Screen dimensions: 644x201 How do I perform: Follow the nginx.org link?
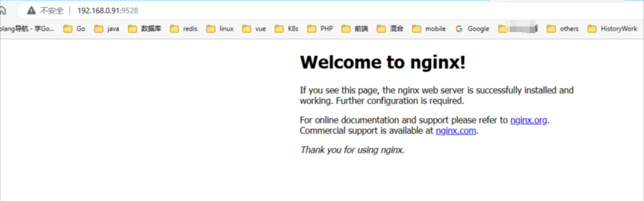pos(529,120)
